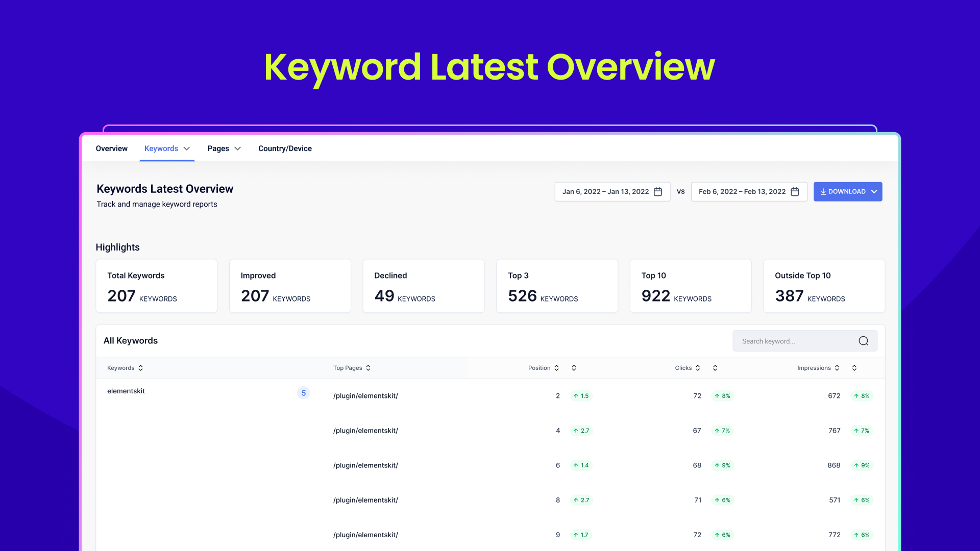980x551 pixels.
Task: Sort by Position column arrows
Action: click(x=556, y=368)
